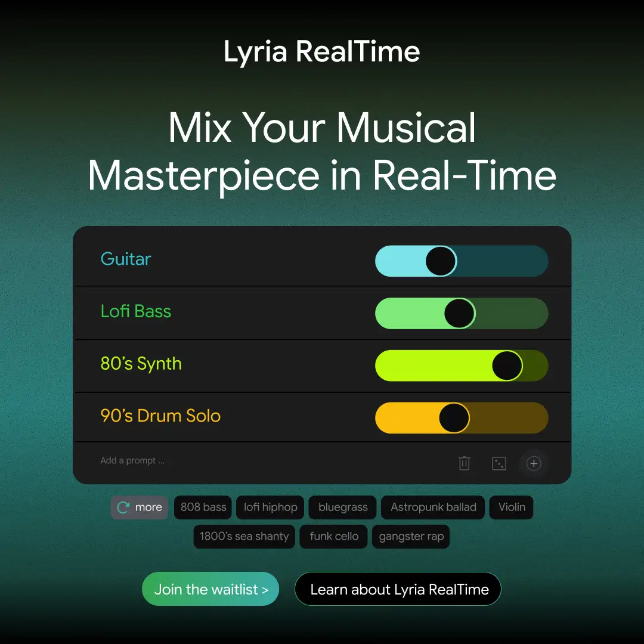Open Learn about Lyria RealTime link

398,589
